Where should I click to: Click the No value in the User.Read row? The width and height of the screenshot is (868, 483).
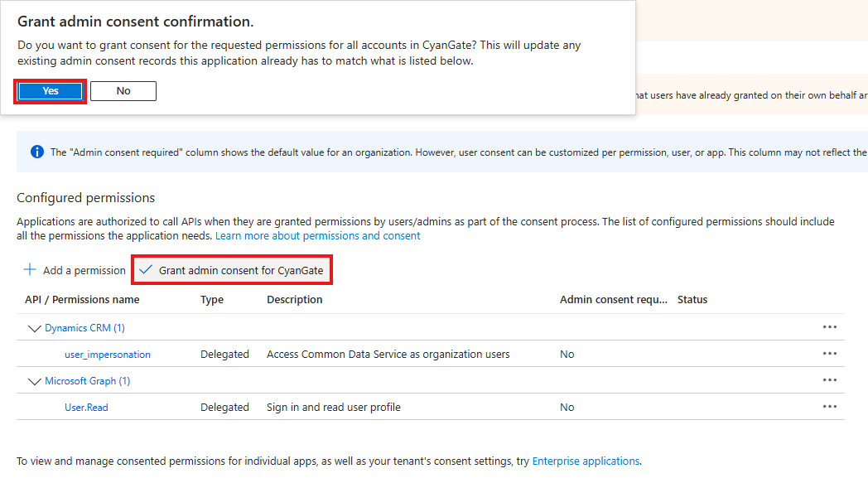click(x=567, y=407)
